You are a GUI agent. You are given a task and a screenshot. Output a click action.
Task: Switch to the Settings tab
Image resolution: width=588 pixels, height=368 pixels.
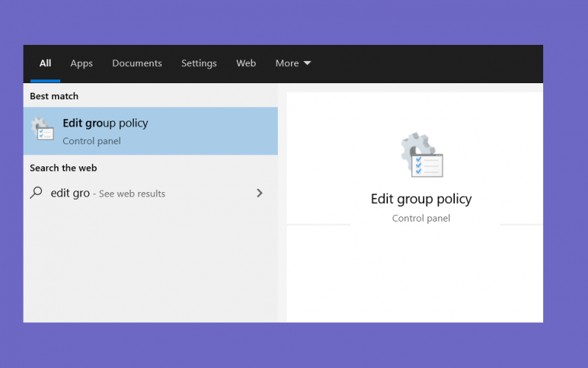pyautogui.click(x=198, y=63)
